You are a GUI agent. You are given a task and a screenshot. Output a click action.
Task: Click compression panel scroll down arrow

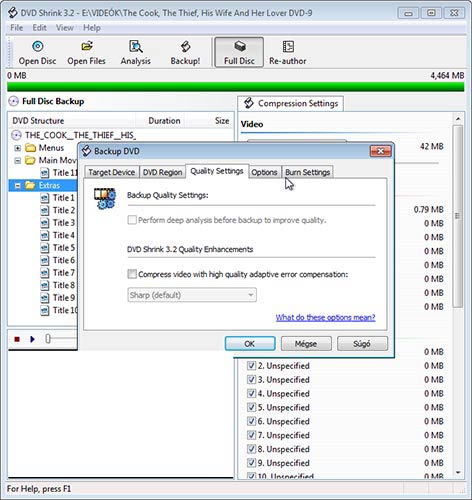(458, 473)
